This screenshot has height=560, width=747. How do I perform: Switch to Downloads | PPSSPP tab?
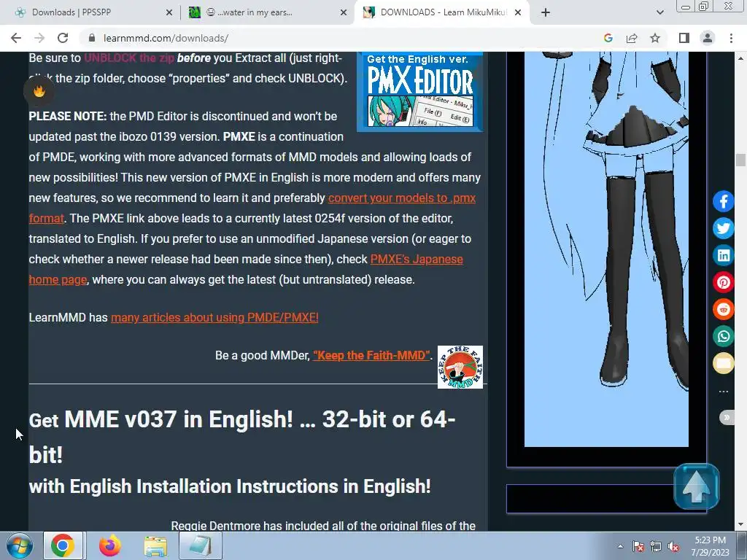[89, 12]
